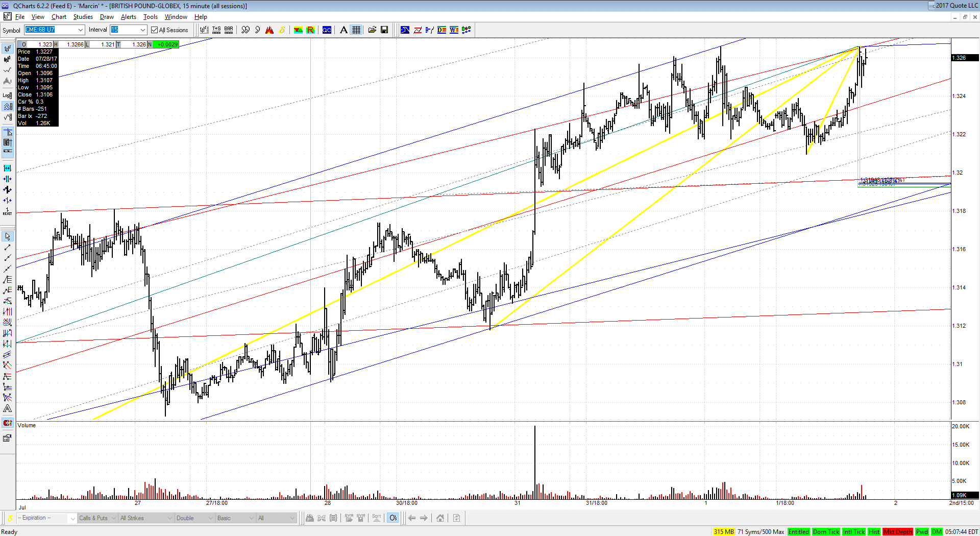Click the Volume pane label
This screenshot has height=536, width=980.
pos(27,425)
